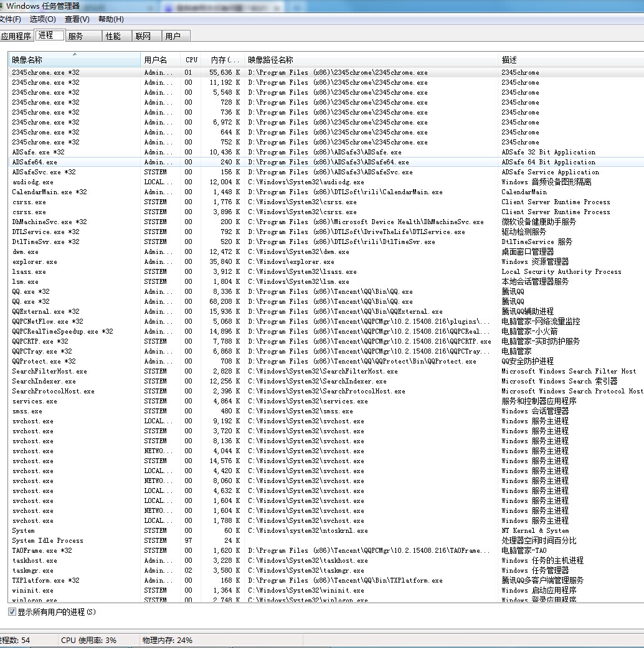Open the 选项(O) menu

[42, 19]
